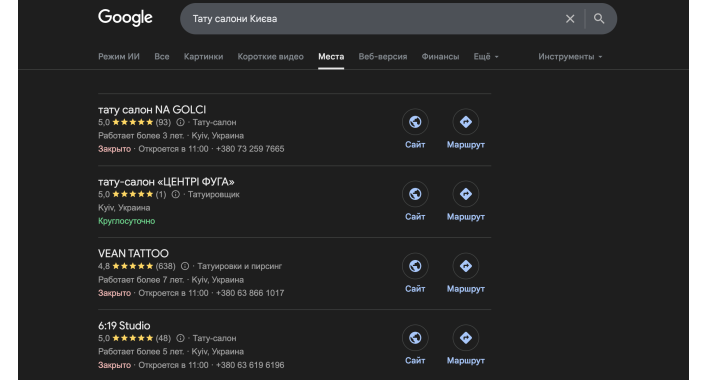The width and height of the screenshot is (708, 380).
Task: Open the тату-салон «ЦЕНТРІ ФУГА» listing
Action: [166, 182]
